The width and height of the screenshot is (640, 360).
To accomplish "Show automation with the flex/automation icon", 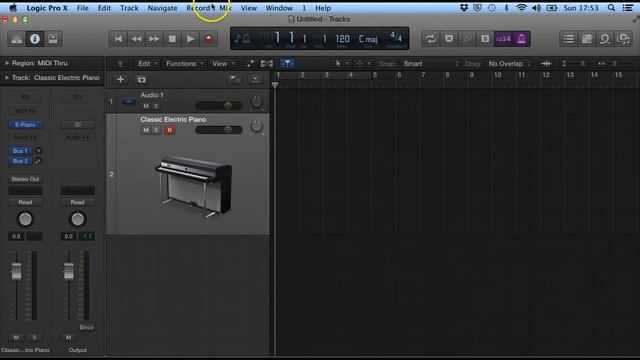I will [250, 64].
